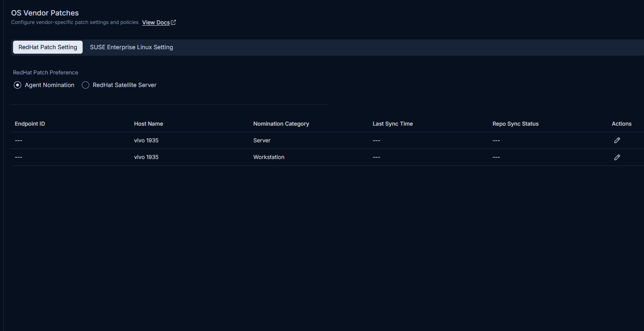The width and height of the screenshot is (644, 331).
Task: Click the Actions column header
Action: (x=622, y=124)
